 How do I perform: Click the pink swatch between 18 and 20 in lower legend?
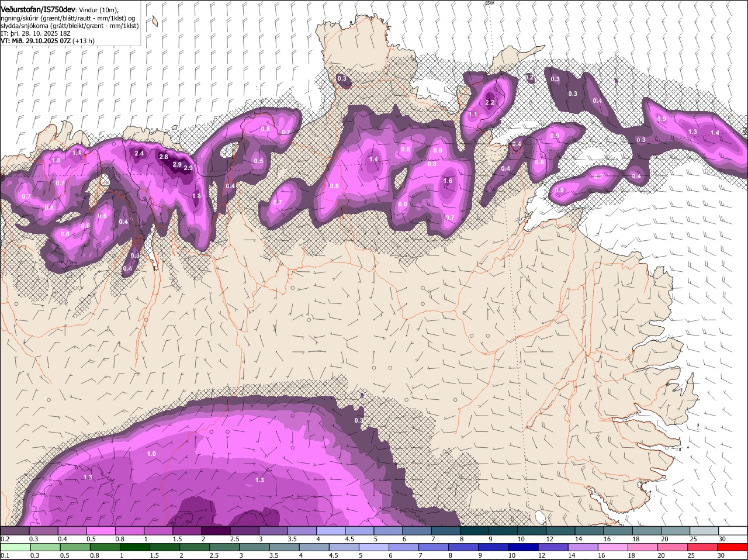click(x=643, y=547)
